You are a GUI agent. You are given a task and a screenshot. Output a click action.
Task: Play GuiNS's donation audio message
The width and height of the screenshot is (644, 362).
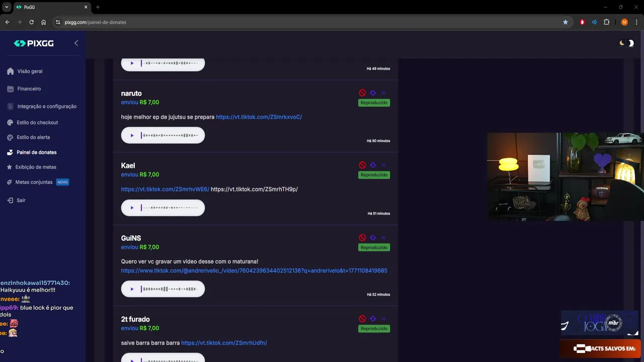click(132, 289)
